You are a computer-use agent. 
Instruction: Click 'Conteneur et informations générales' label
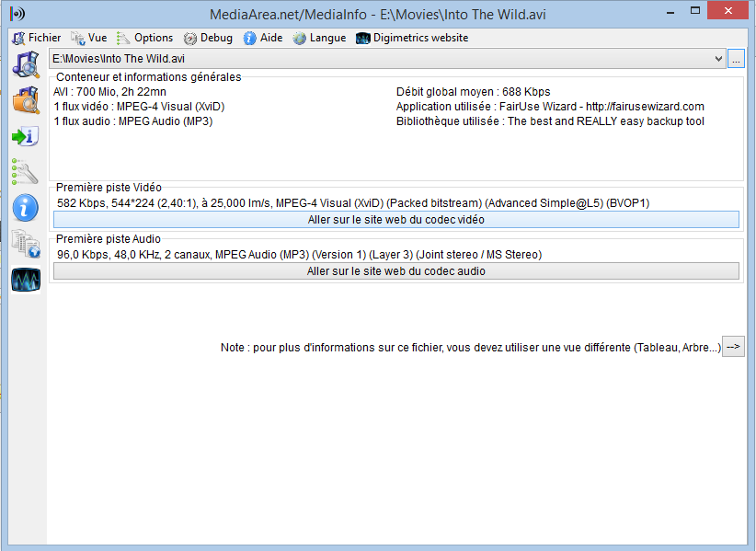(x=148, y=77)
